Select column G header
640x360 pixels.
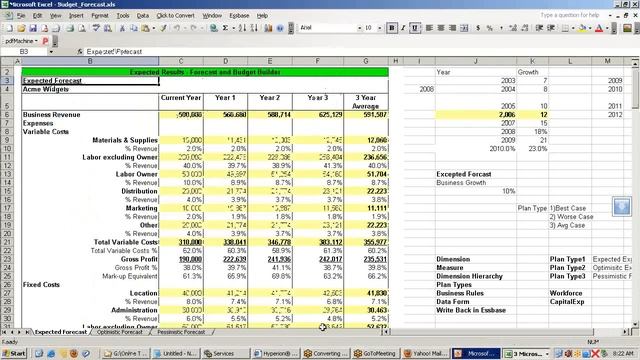[x=366, y=61]
